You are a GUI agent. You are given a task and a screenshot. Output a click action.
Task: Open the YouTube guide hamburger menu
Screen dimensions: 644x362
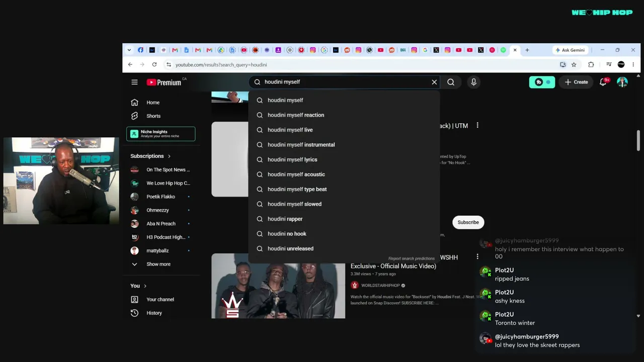(x=134, y=82)
